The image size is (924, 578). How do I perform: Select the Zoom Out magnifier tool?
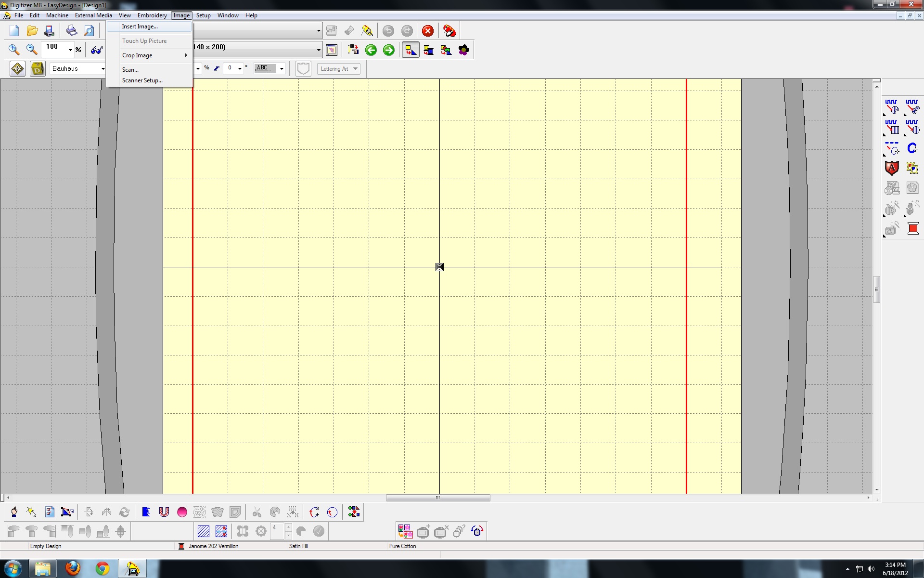(32, 50)
